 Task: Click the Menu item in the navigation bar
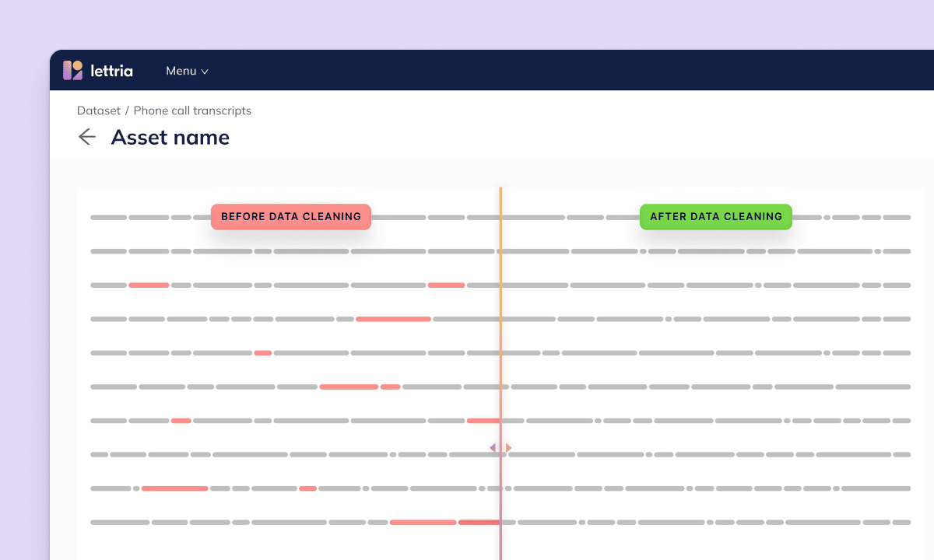point(181,71)
